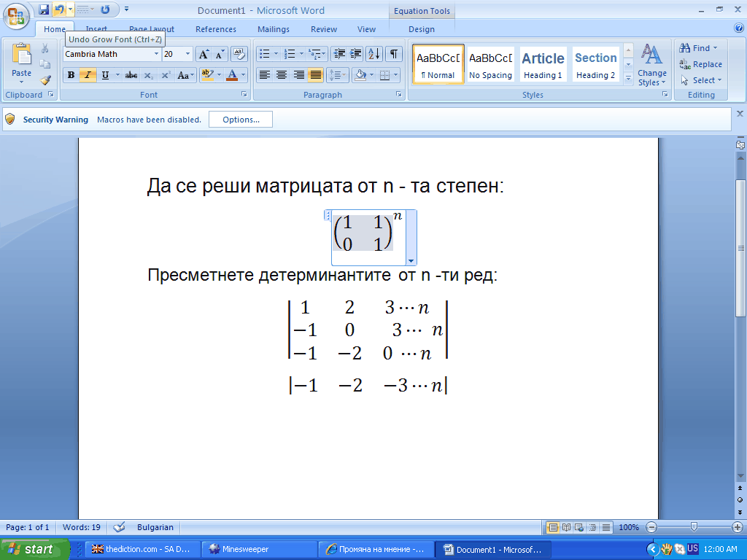Image resolution: width=747 pixels, height=560 pixels.
Task: Toggle Italic formatting
Action: click(88, 75)
